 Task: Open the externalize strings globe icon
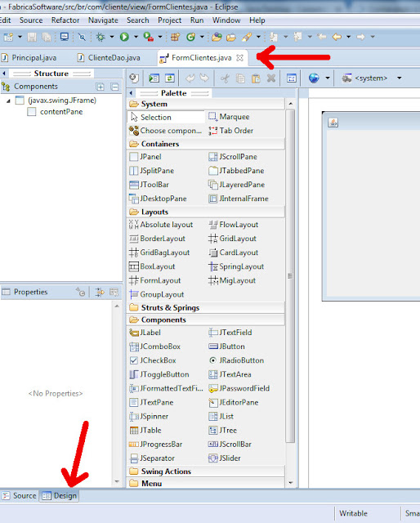(x=314, y=78)
